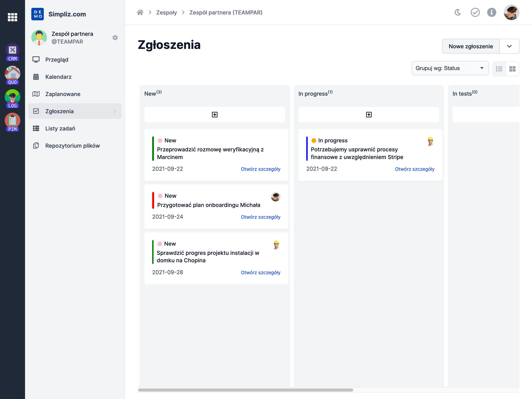The width and height of the screenshot is (532, 399).
Task: Click the Kalendarz calendar icon
Action: [x=36, y=77]
